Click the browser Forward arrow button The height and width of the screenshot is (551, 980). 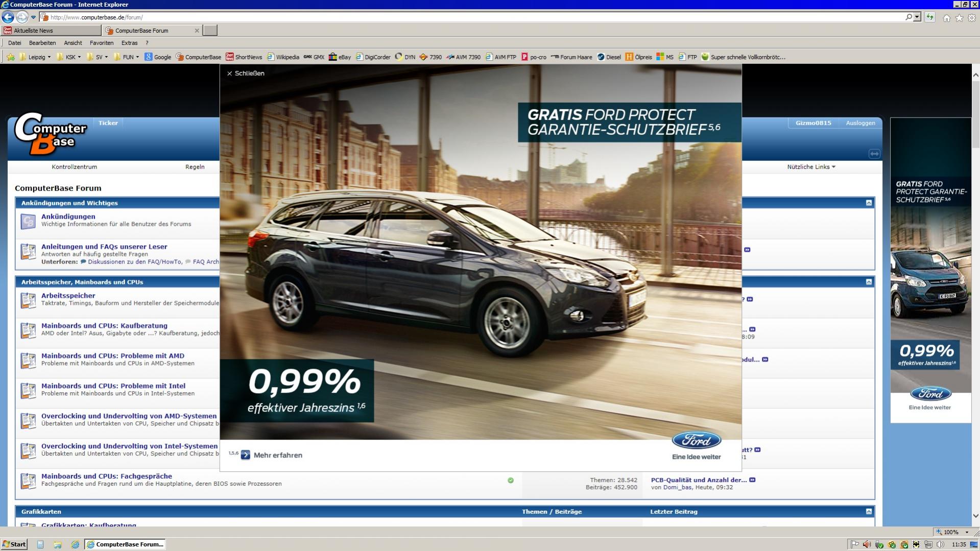(x=22, y=17)
